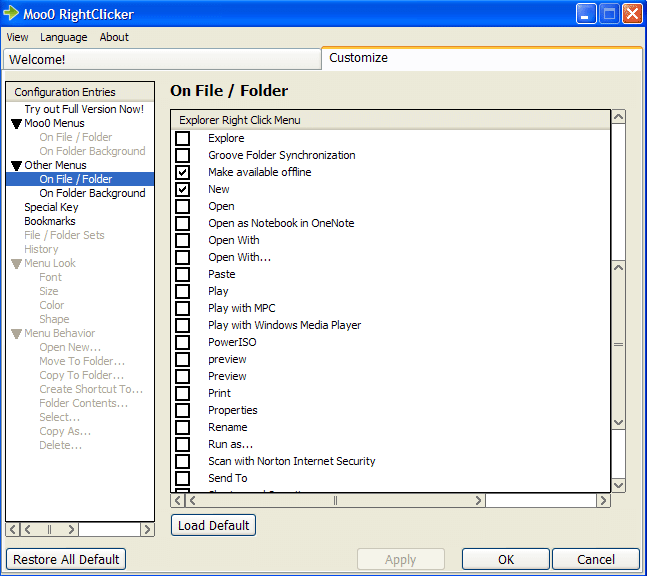Select On File / Folder under Other Menus

[x=76, y=179]
